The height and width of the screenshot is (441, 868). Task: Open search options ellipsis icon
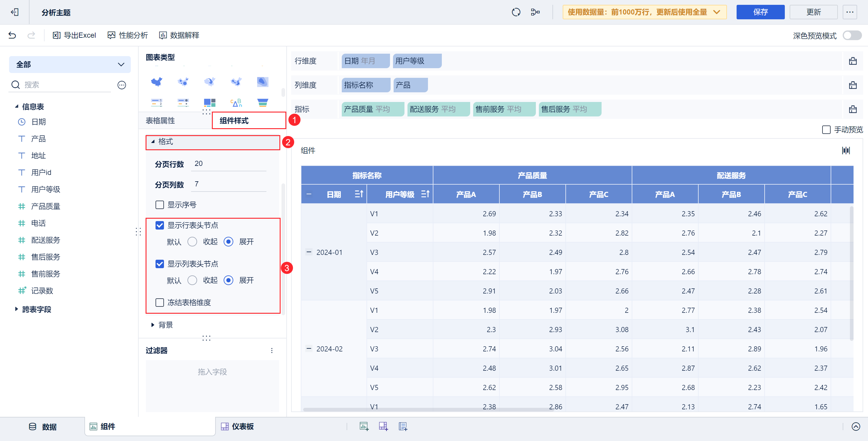pyautogui.click(x=122, y=85)
